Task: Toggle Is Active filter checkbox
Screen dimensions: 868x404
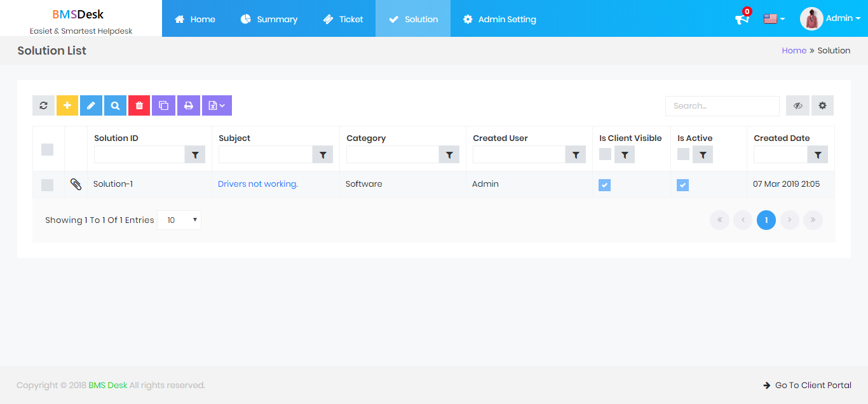Action: click(683, 154)
